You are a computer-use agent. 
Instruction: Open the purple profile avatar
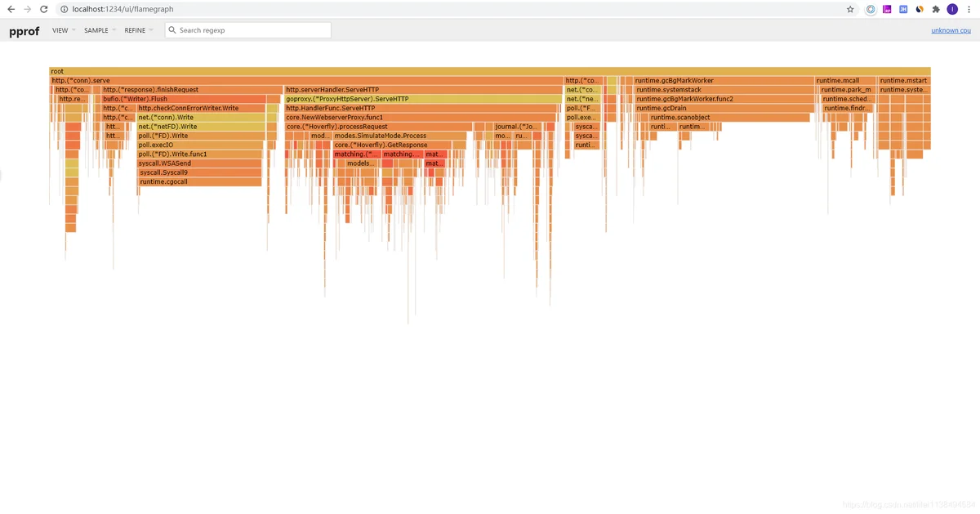click(952, 9)
